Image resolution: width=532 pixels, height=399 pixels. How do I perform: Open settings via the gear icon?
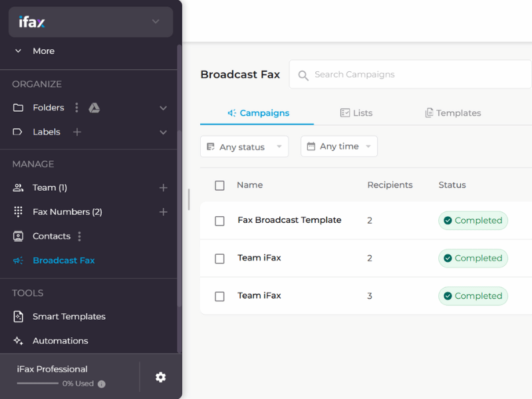[x=160, y=377]
